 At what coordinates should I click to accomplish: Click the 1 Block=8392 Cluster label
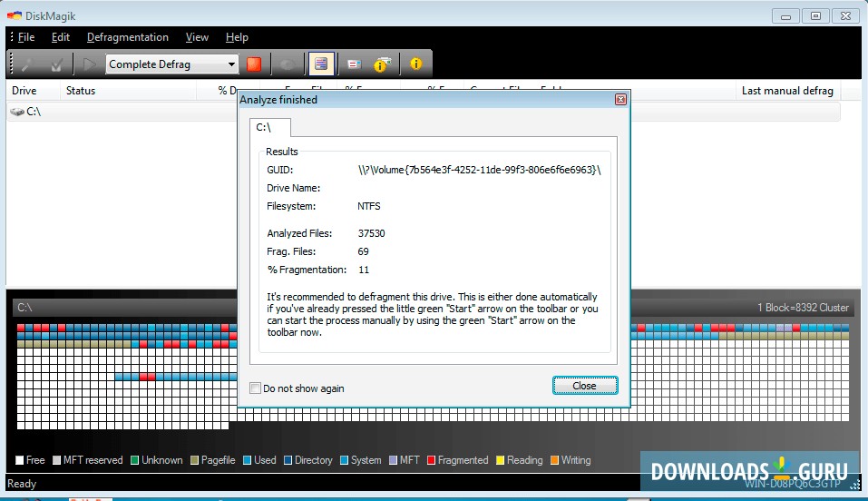click(x=803, y=308)
